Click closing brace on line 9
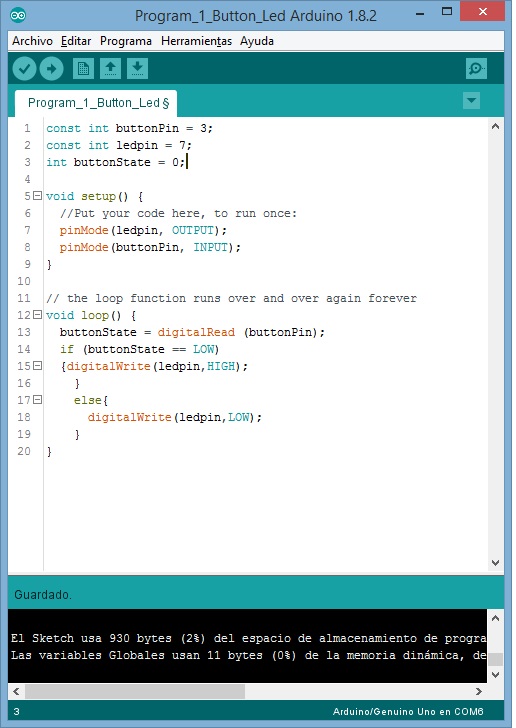Viewport: 516px width, 728px height. pyautogui.click(x=49, y=265)
